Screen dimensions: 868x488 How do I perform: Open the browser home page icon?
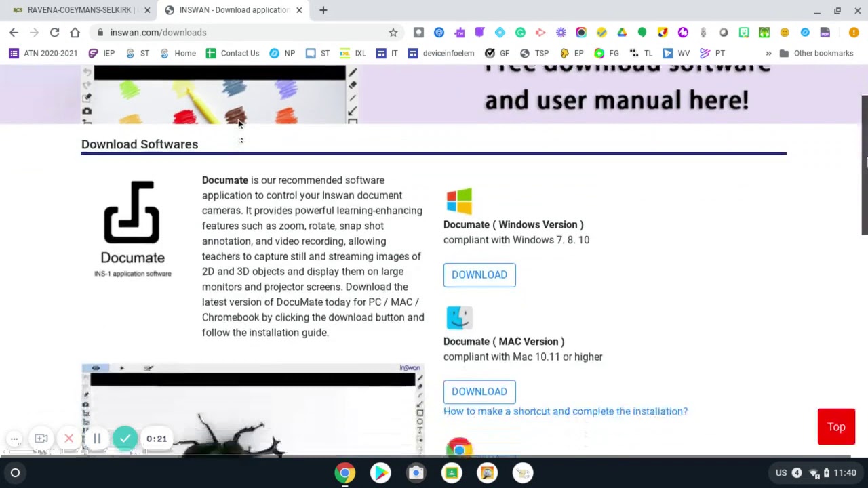(75, 32)
